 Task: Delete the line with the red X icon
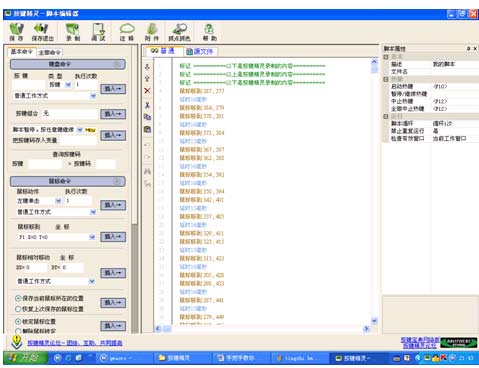[147, 91]
